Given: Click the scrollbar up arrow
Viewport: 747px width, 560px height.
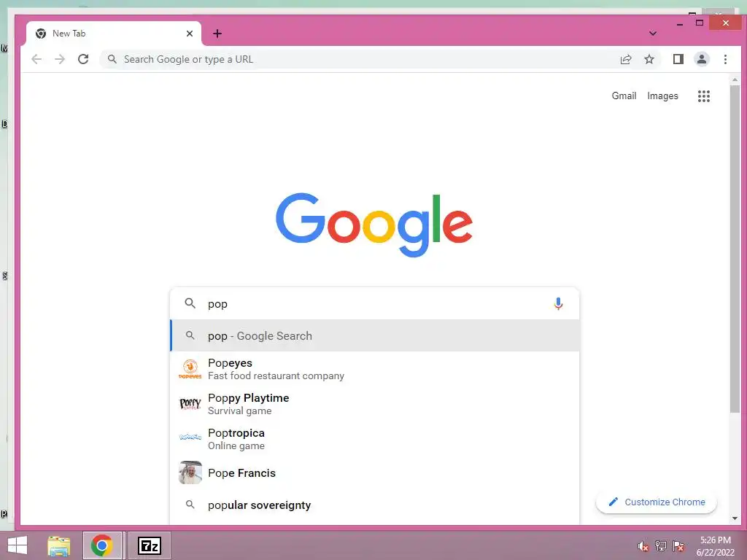Looking at the screenshot, I should (x=735, y=80).
